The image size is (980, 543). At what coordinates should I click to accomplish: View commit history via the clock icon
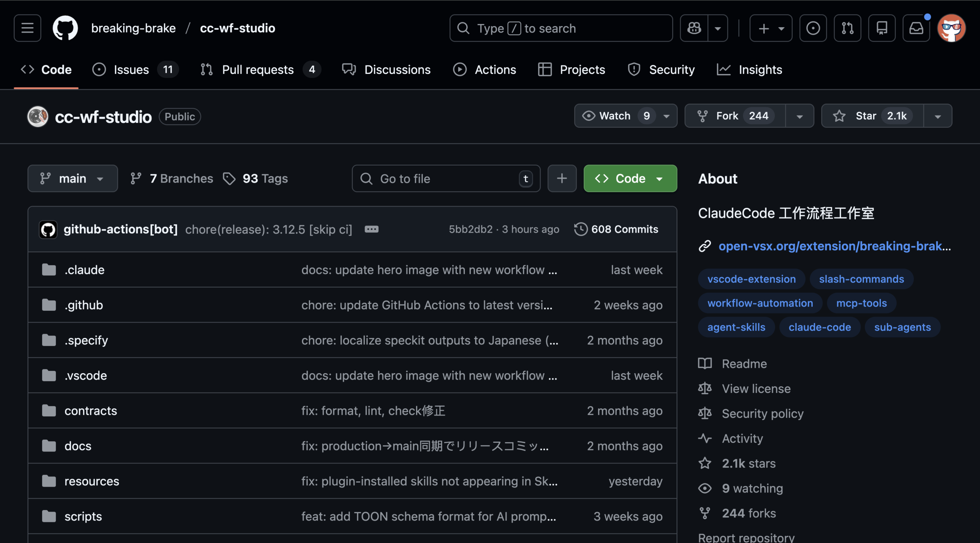pyautogui.click(x=580, y=229)
